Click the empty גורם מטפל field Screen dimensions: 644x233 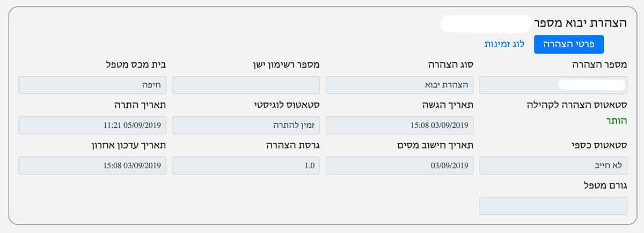click(x=553, y=206)
